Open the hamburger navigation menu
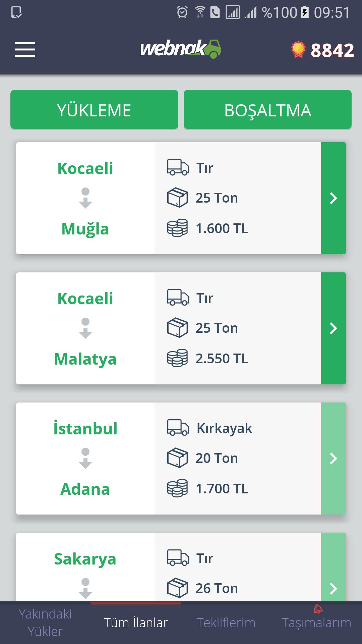Screen dimensions: 362x644 coord(25,50)
